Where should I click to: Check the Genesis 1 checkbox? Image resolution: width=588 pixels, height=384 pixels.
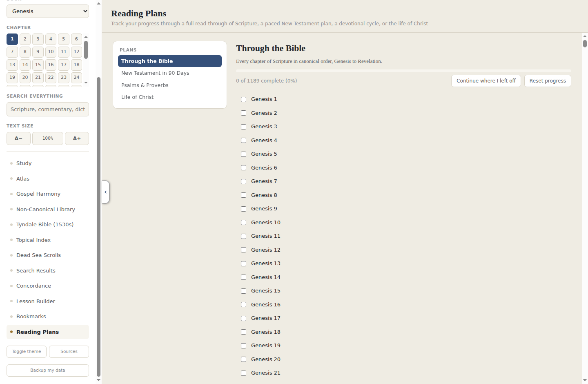click(x=243, y=99)
